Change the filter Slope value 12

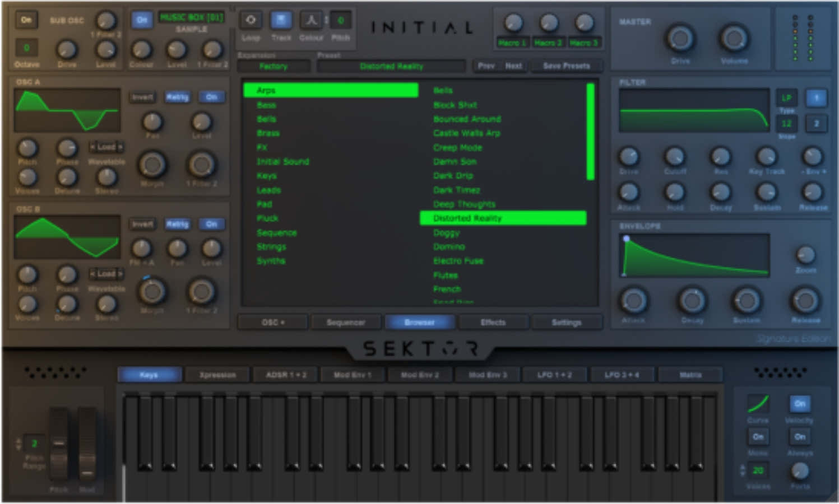pos(786,123)
